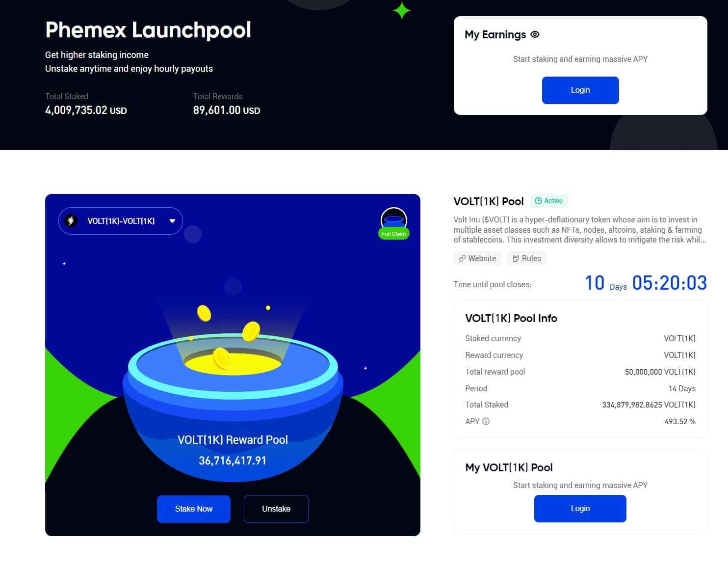Viewport: 728px width, 572px height.
Task: Click the document icon beside Rules
Action: (x=516, y=258)
